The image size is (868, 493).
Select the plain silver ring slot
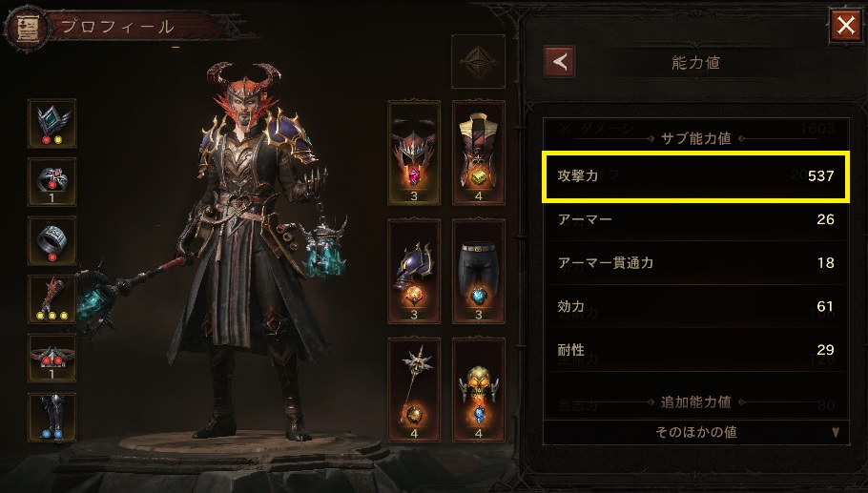click(52, 240)
